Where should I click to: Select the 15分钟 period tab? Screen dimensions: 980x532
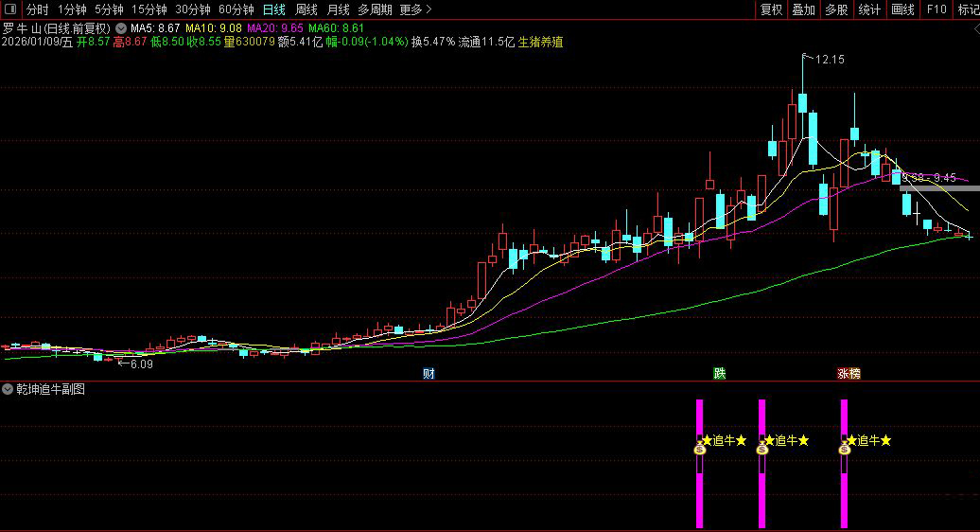click(x=149, y=9)
